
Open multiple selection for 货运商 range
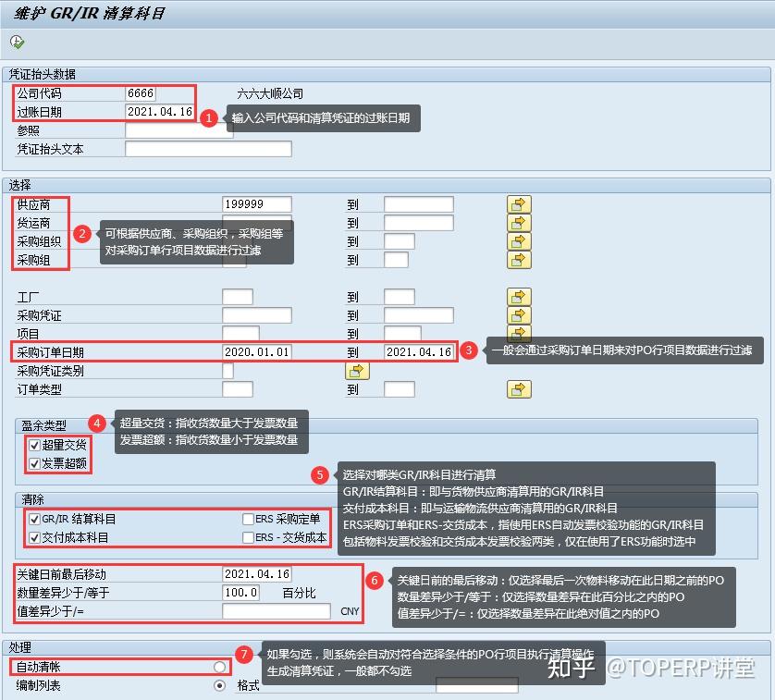point(519,223)
